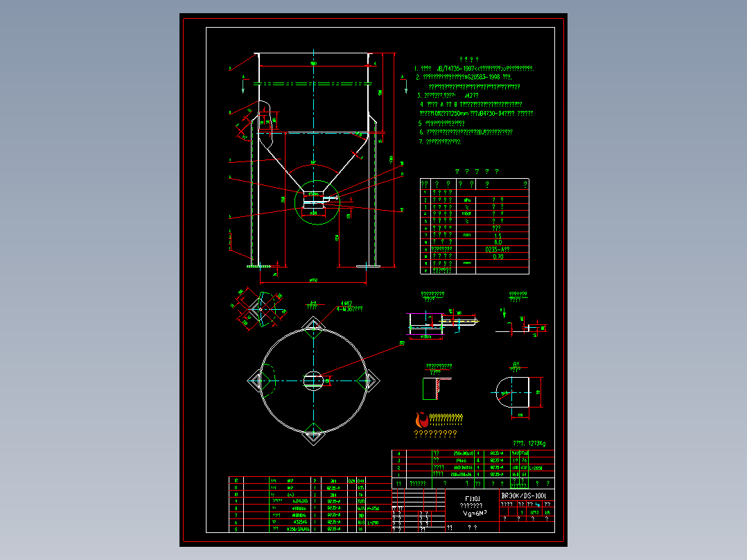This screenshot has height=560, width=747.
Task: Select the drawing number BR30K/DS-1001
Action: point(523,496)
